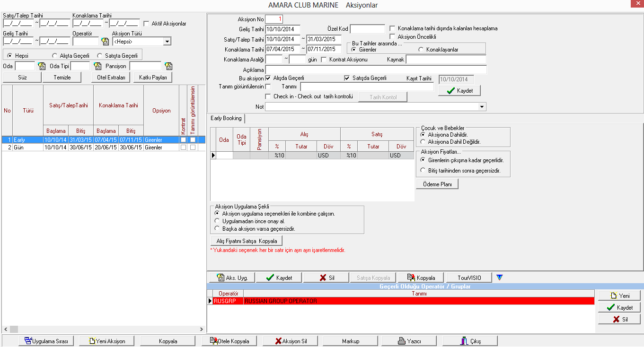644x347 pixels.
Task: Select the Girenler radio option
Action: tap(354, 50)
